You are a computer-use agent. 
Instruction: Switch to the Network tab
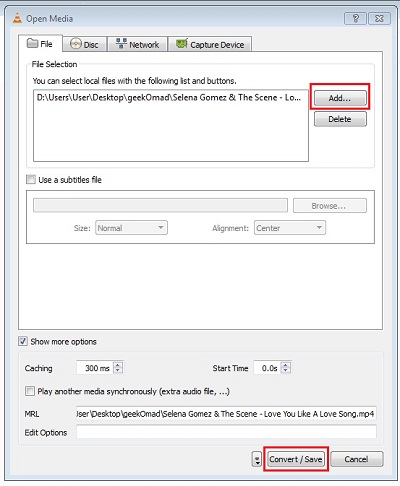(x=137, y=44)
